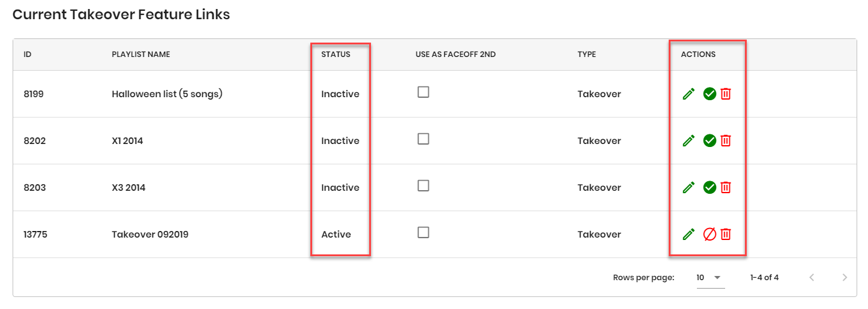This screenshot has width=868, height=309.
Task: Activate the Halloween list takeover
Action: pyautogui.click(x=710, y=94)
